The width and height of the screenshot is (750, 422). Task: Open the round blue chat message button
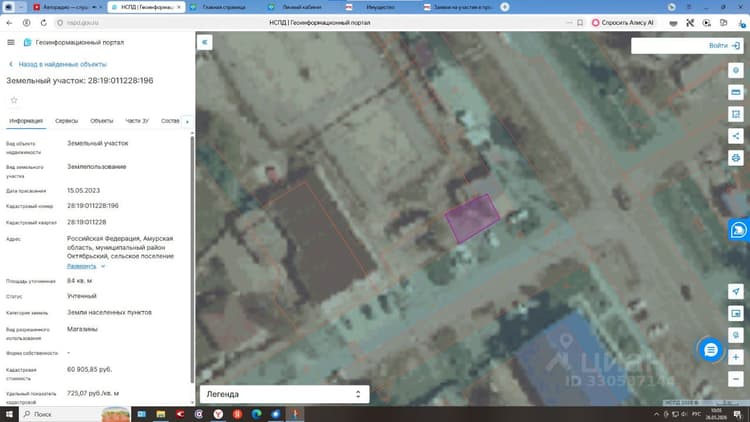pos(710,350)
